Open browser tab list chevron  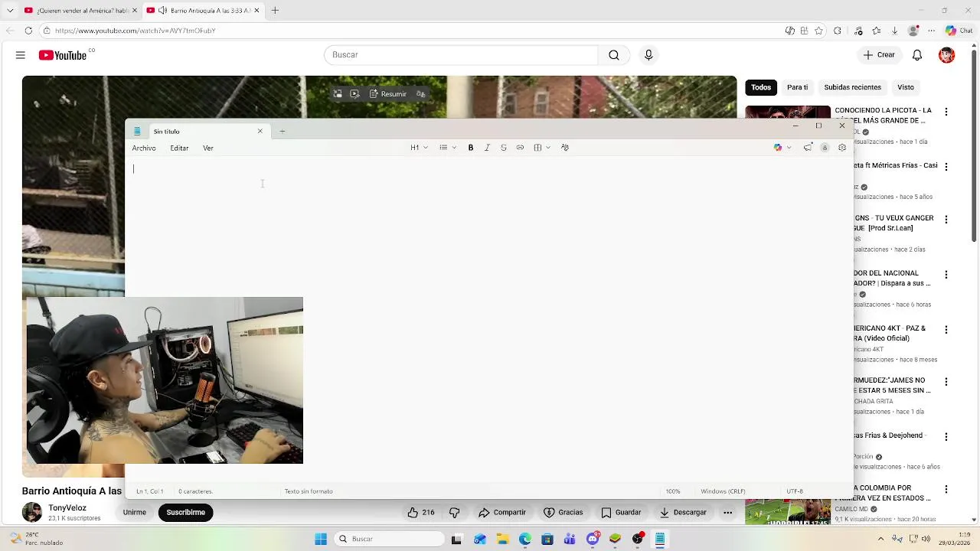pyautogui.click(x=10, y=11)
